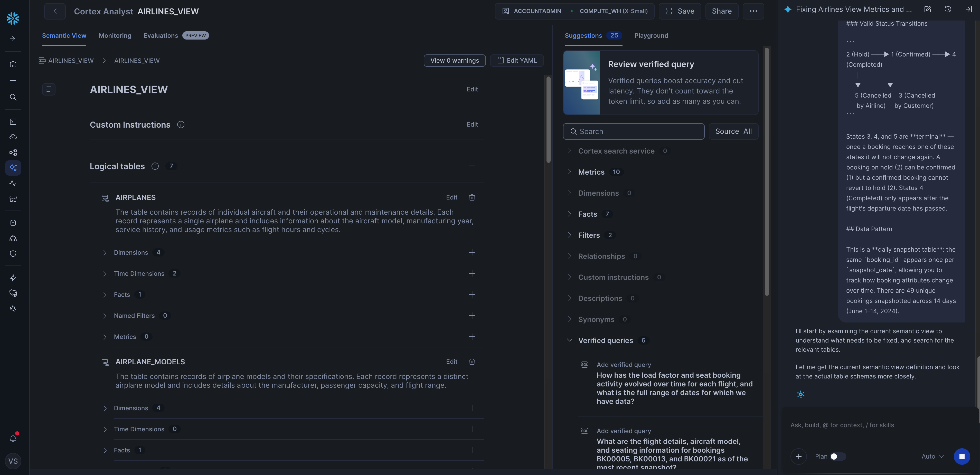The image size is (980, 475).
Task: Open notifications bell icon
Action: click(13, 438)
